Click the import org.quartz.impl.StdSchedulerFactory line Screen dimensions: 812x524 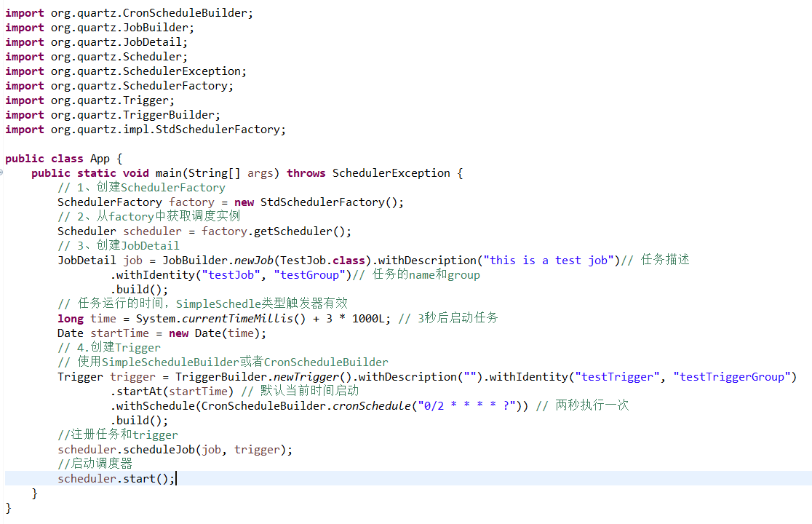(x=146, y=129)
